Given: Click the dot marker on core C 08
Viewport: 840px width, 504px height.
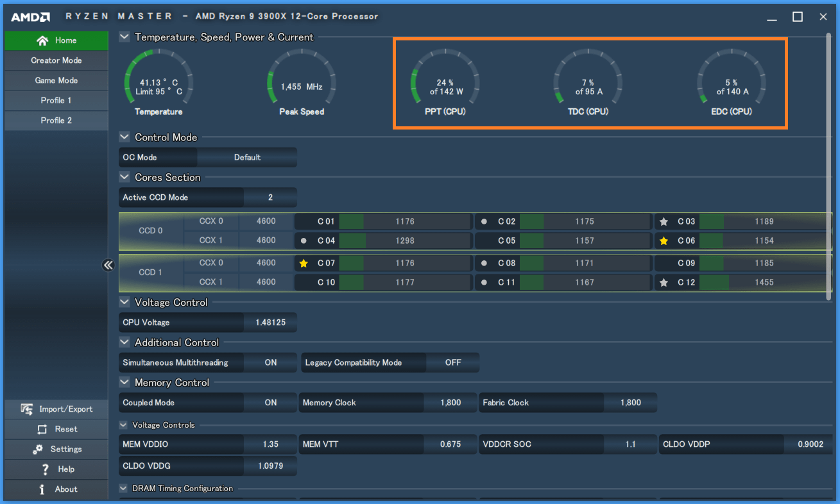Looking at the screenshot, I should pyautogui.click(x=484, y=264).
